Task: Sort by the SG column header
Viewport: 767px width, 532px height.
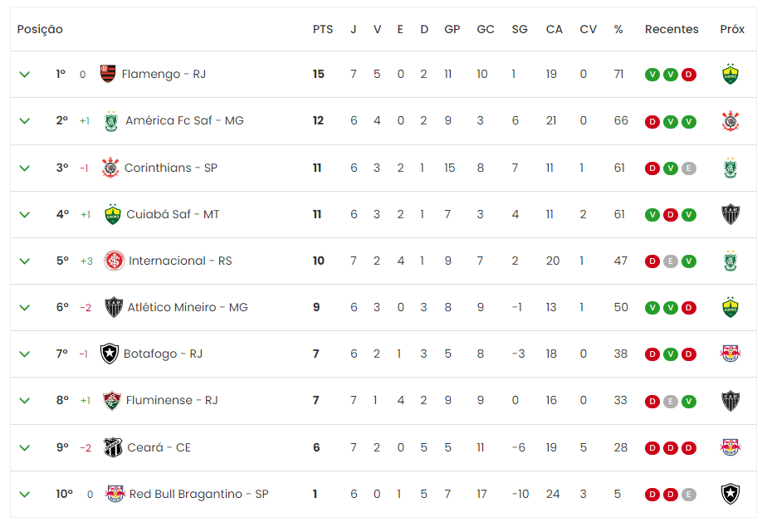Action: 520,29
